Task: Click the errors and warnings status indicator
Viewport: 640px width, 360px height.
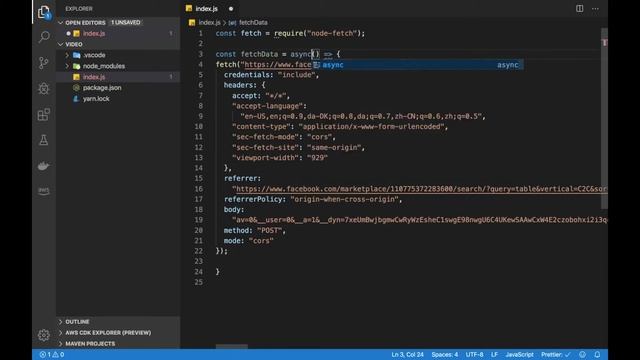Action: [x=52, y=355]
